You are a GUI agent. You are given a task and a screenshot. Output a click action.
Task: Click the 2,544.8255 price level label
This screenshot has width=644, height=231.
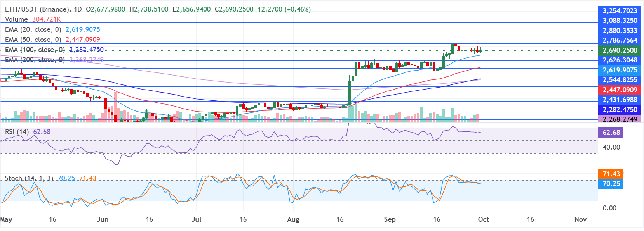pos(620,80)
